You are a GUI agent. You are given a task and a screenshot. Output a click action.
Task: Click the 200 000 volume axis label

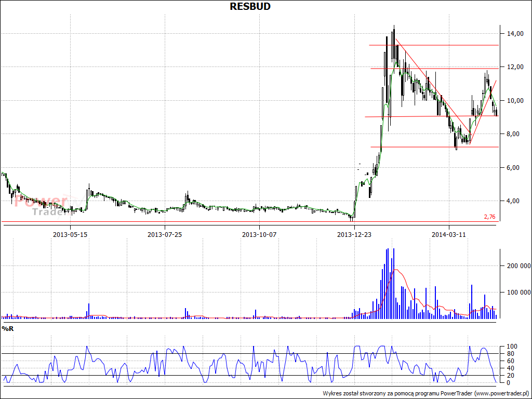pos(518,265)
